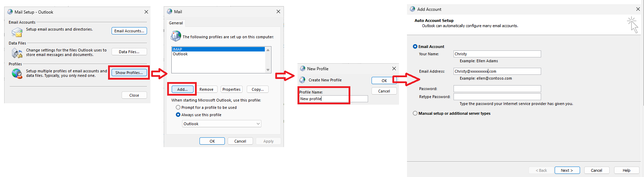Select the Email Account radio option
This screenshot has width=644, height=177.
tap(415, 46)
